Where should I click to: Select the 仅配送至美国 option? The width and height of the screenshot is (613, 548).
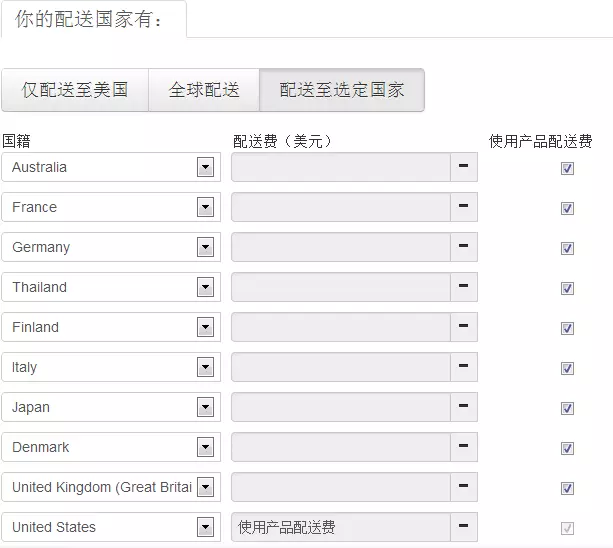(x=75, y=90)
